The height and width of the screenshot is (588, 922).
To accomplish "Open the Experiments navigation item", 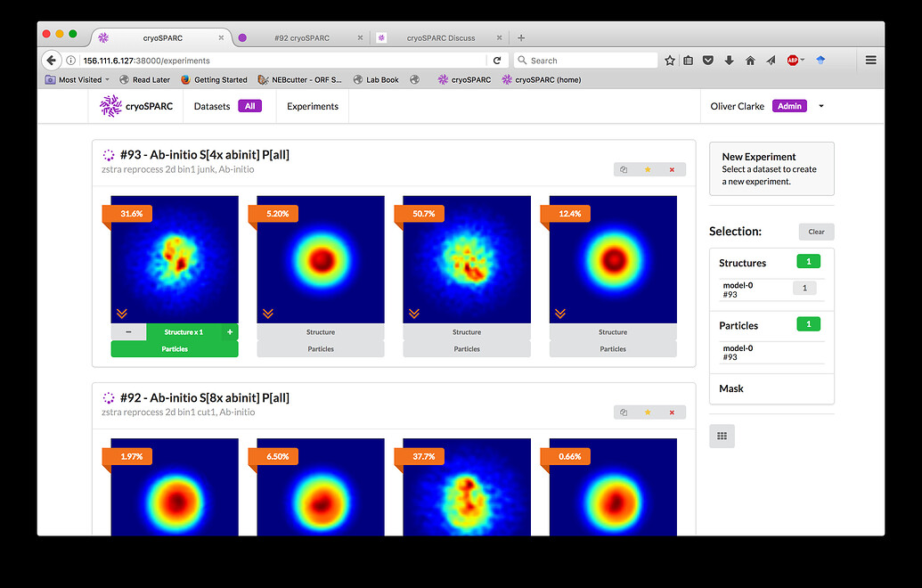I will [x=313, y=106].
